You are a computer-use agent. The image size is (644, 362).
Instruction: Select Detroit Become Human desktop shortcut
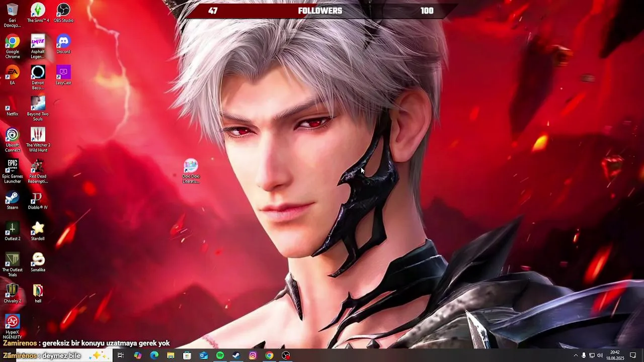click(38, 78)
